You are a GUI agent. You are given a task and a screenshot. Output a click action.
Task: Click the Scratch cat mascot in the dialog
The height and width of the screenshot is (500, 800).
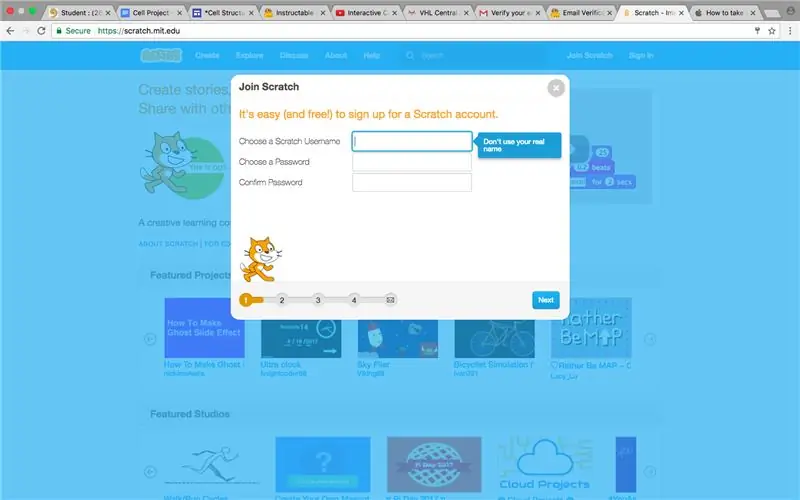[x=260, y=260]
